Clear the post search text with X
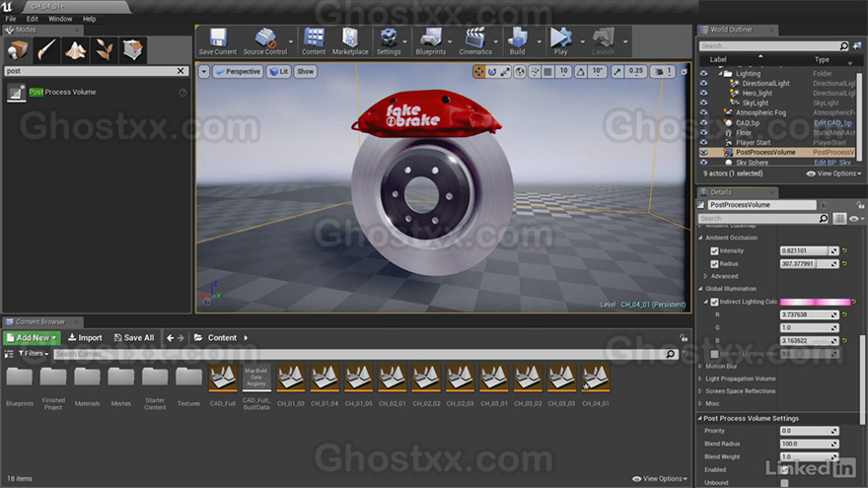This screenshot has height=488, width=868. (181, 71)
